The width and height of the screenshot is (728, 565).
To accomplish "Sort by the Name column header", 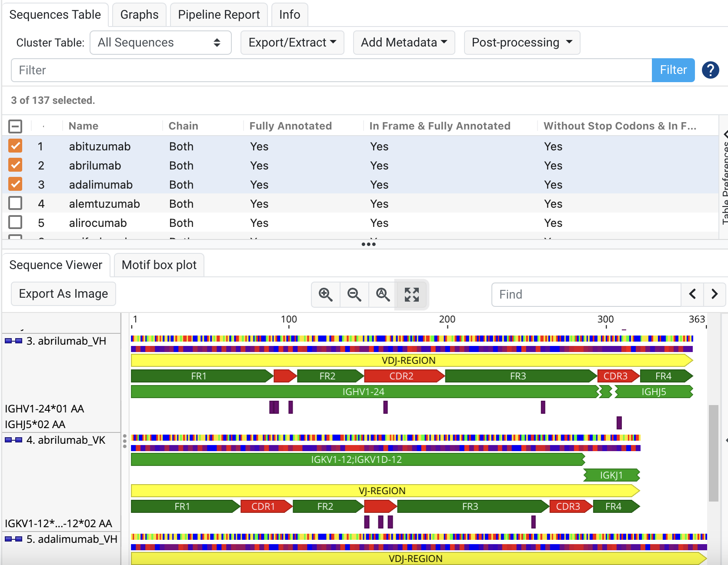I will coord(83,126).
